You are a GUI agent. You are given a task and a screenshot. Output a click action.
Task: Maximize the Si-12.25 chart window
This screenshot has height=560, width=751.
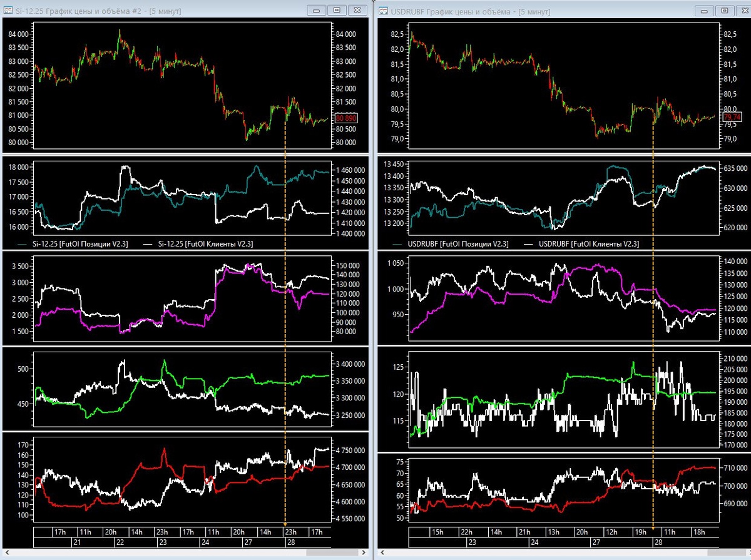(337, 10)
